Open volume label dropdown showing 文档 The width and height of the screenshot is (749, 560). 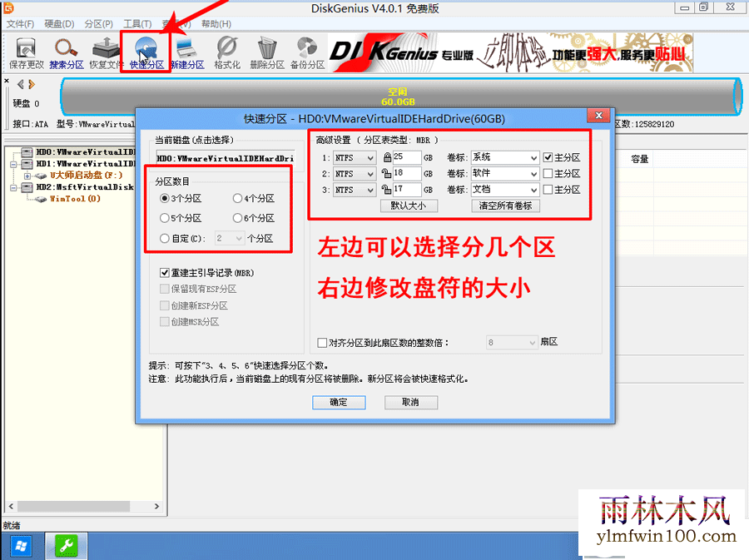pyautogui.click(x=505, y=190)
